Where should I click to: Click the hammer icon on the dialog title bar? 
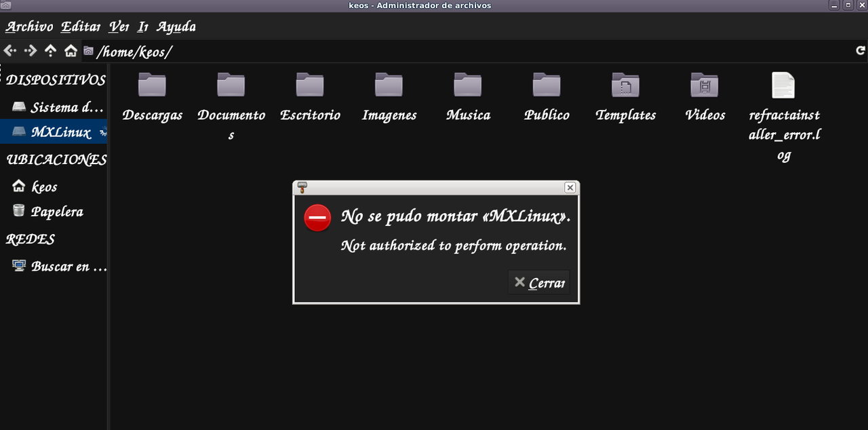302,187
